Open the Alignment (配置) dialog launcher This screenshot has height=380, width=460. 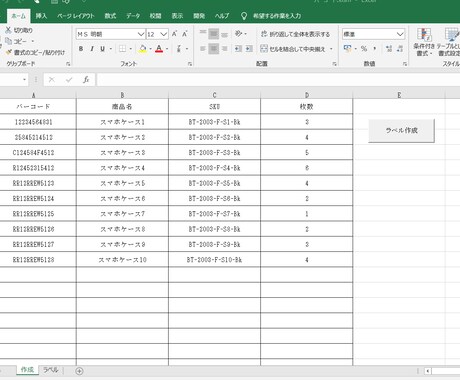[x=334, y=64]
